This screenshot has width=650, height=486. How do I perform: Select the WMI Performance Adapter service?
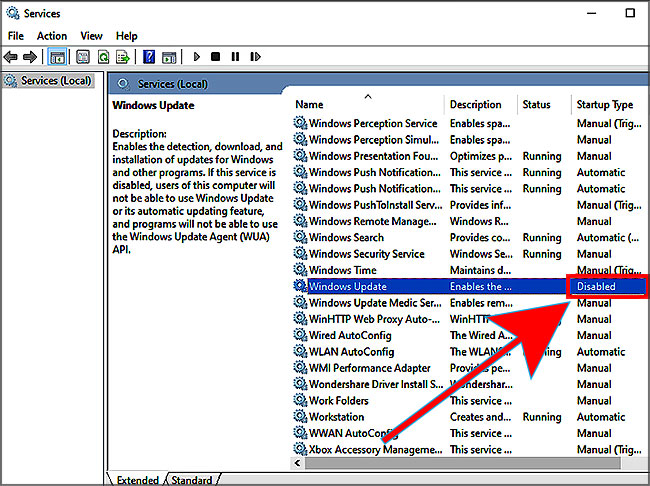tap(468, 368)
